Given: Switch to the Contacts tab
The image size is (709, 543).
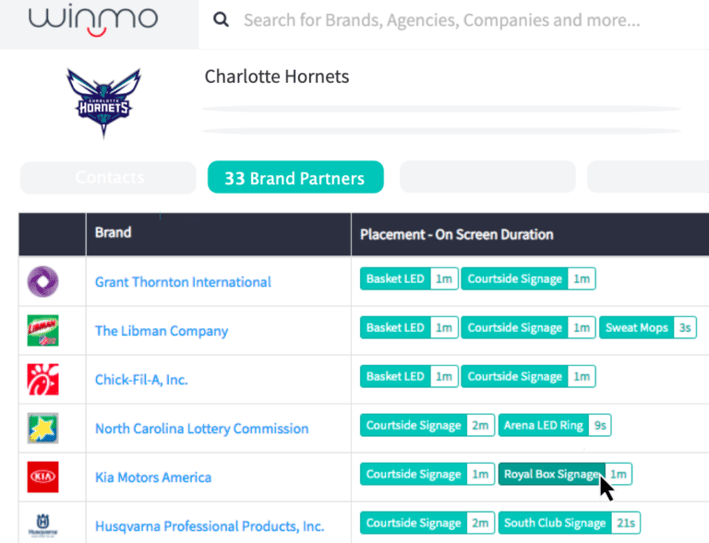Looking at the screenshot, I should click(109, 178).
